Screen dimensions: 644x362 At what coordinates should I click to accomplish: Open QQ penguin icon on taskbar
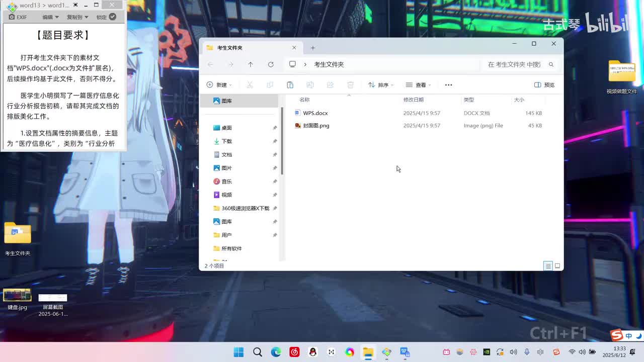313,352
